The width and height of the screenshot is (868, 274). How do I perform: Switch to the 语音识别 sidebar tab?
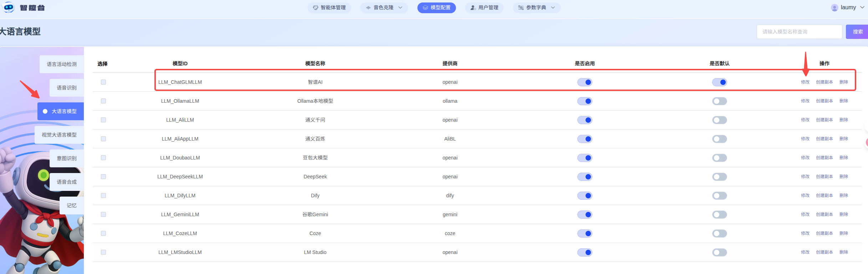[67, 88]
